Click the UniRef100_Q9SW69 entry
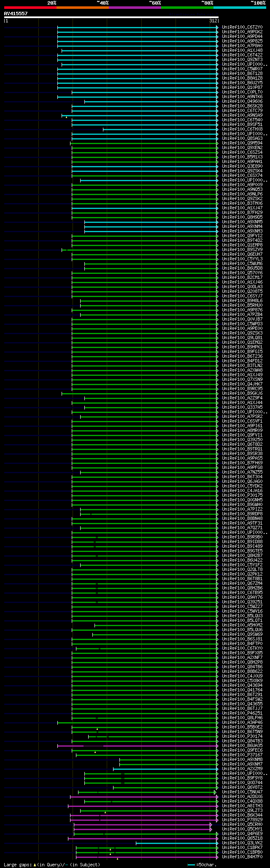The height and width of the screenshot is (868, 270). [242, 635]
